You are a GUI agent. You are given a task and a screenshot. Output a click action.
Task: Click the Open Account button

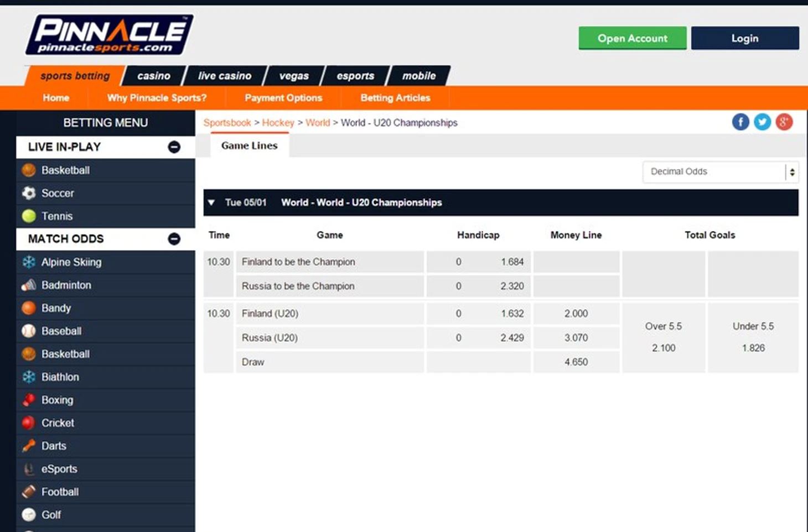click(633, 38)
